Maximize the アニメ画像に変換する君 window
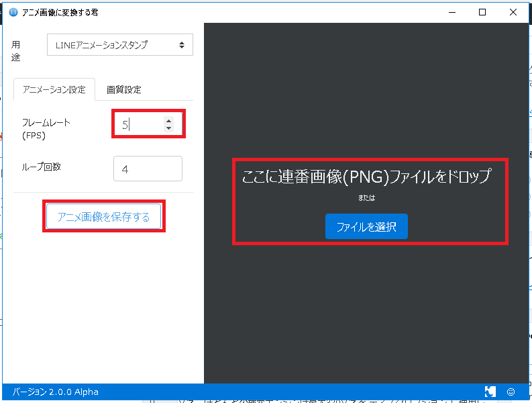Image resolution: width=532 pixels, height=403 pixels. click(x=482, y=12)
